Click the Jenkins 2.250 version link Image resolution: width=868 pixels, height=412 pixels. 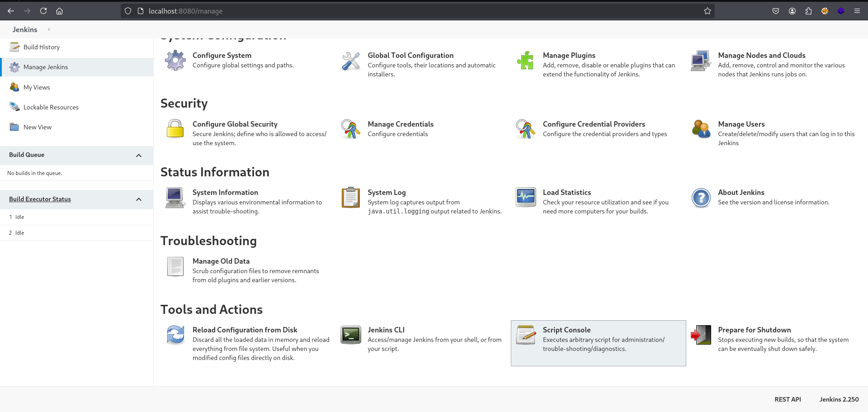point(839,399)
